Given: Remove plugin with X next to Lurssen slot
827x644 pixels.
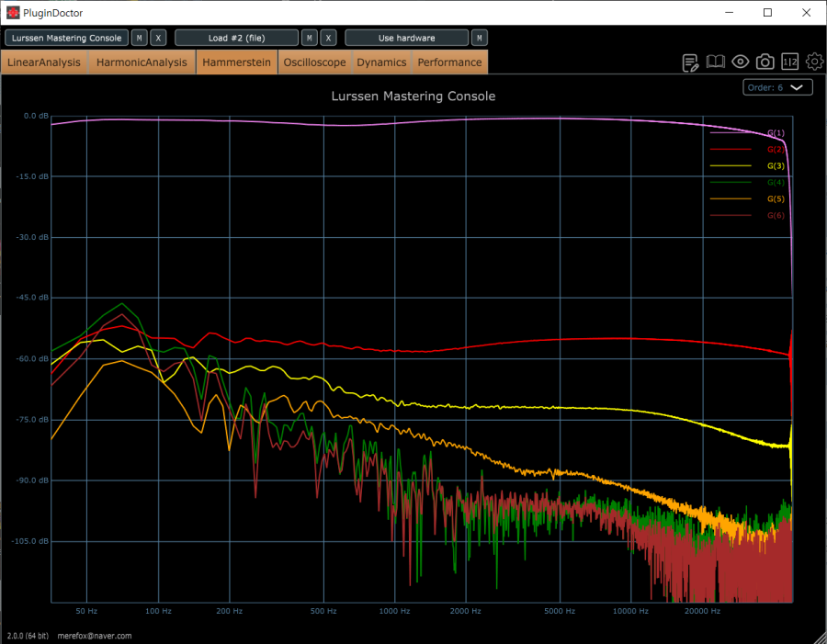Looking at the screenshot, I should pyautogui.click(x=158, y=38).
